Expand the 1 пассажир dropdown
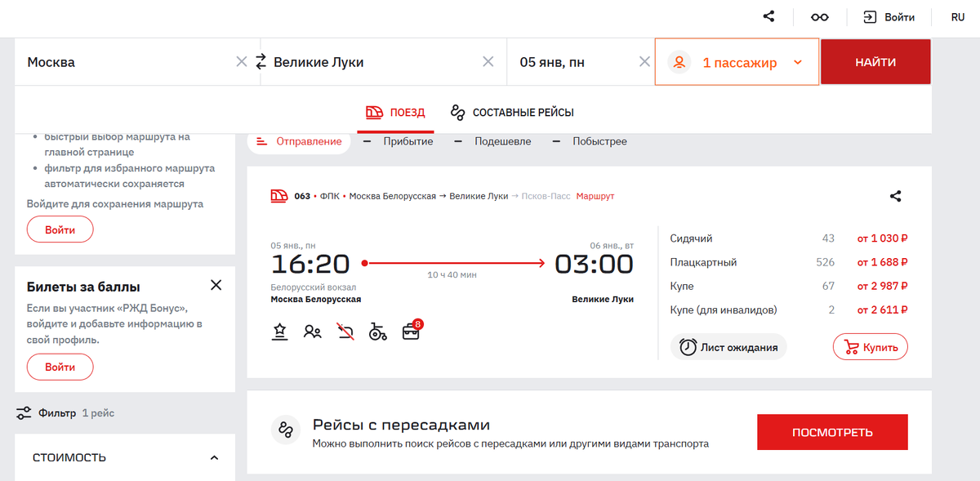Screen dimensions: 980x481 (734, 61)
